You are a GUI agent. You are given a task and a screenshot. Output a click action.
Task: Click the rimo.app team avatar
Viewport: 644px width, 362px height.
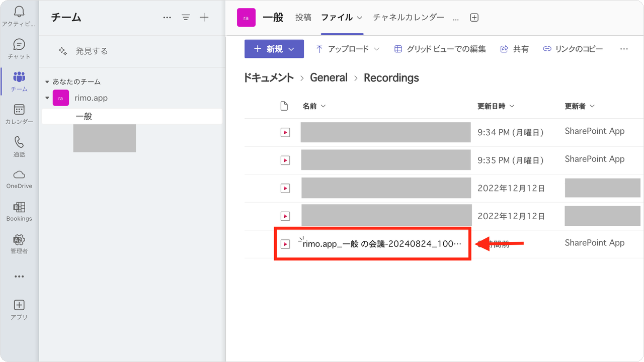(61, 98)
